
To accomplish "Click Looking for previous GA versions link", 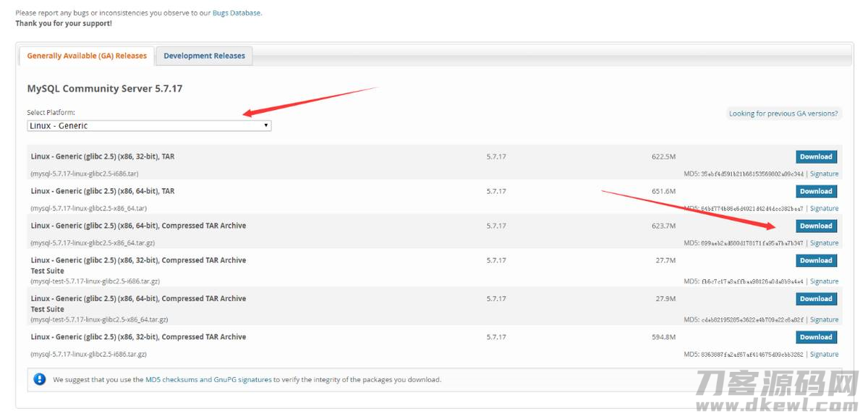I will (783, 114).
